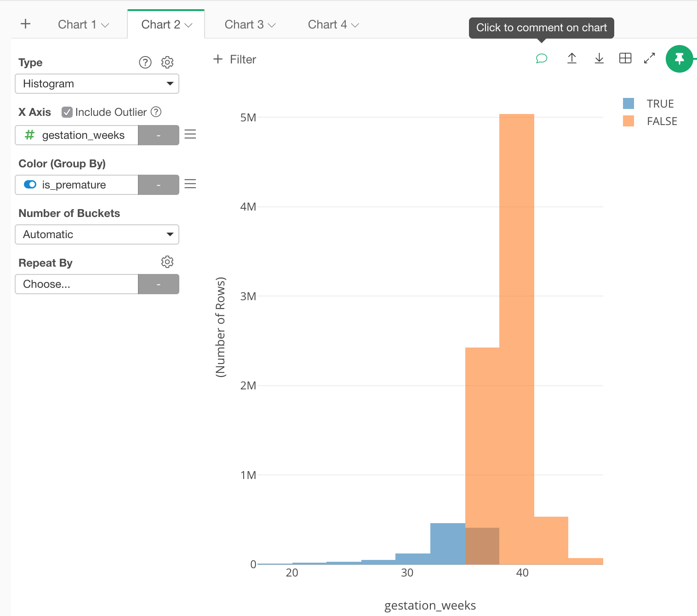The image size is (697, 616).
Task: Click the green pin icon
Action: pos(680,59)
